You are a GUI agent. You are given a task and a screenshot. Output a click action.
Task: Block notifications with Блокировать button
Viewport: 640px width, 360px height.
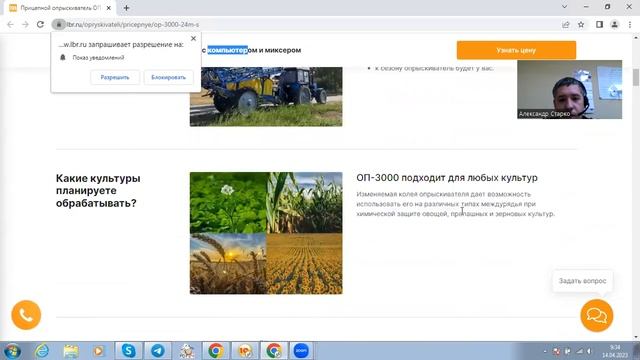point(168,77)
